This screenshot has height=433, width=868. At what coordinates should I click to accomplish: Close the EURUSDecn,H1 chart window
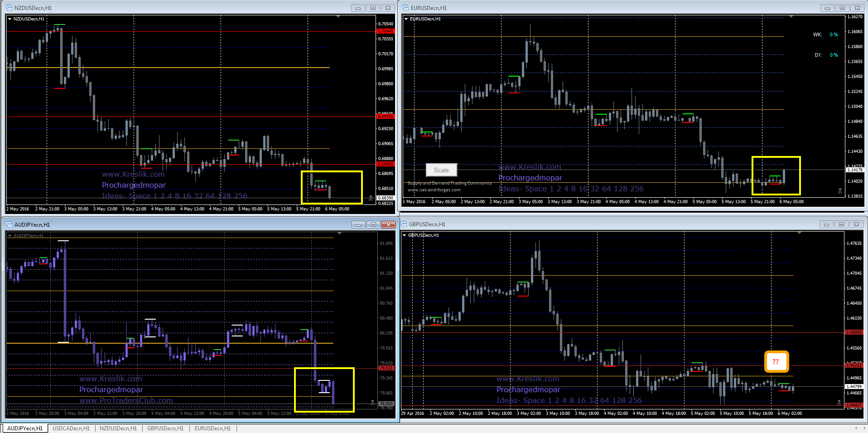tap(858, 8)
